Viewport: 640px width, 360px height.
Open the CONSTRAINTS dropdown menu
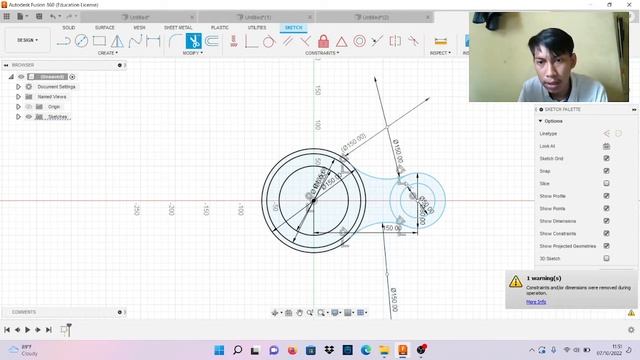point(322,53)
